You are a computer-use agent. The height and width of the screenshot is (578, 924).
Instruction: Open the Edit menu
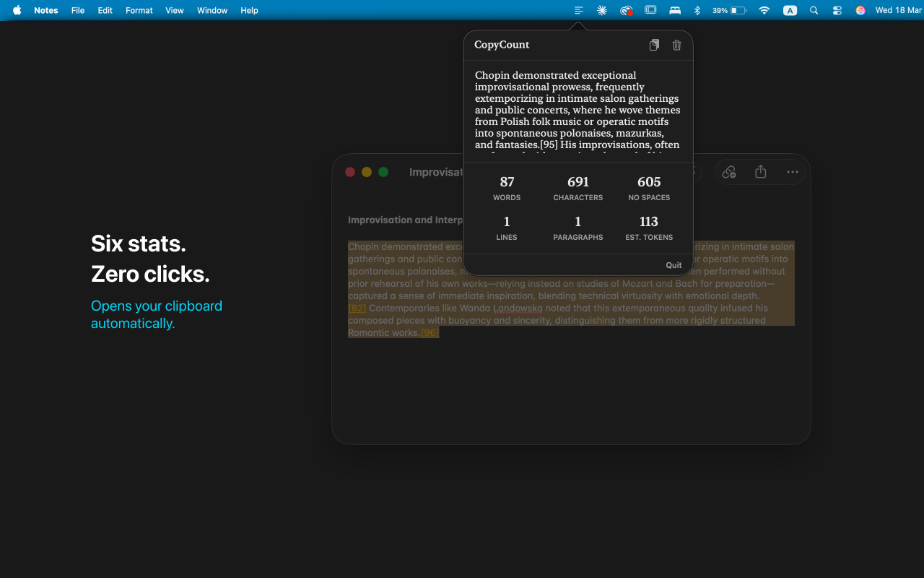[105, 10]
